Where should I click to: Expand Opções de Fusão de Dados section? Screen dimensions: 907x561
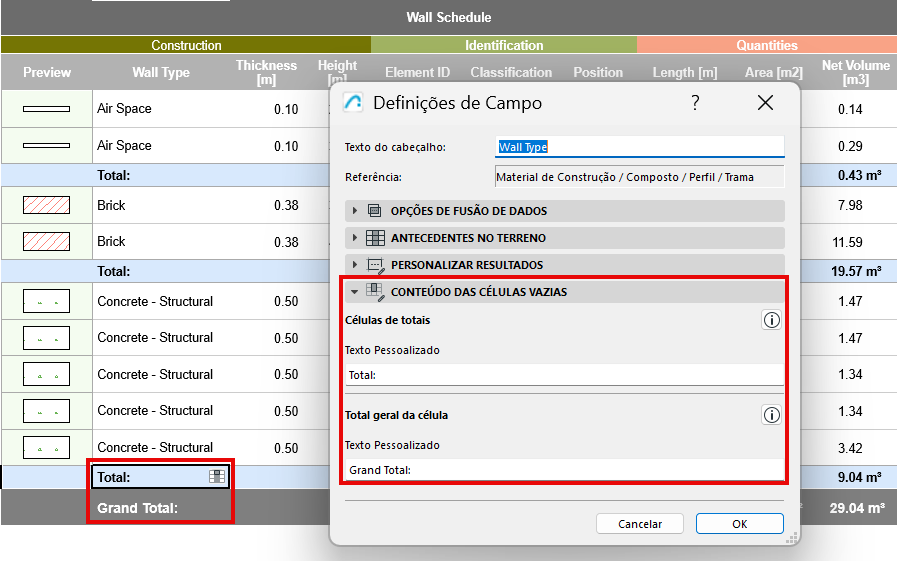tap(565, 211)
